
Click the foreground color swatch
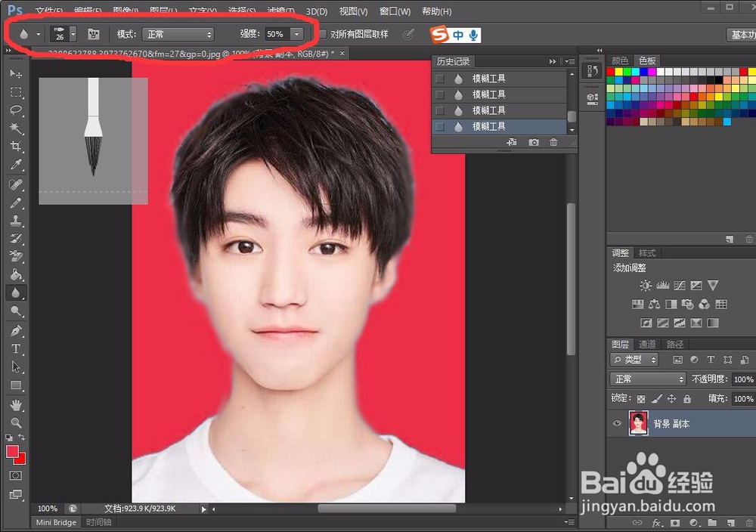(12, 452)
